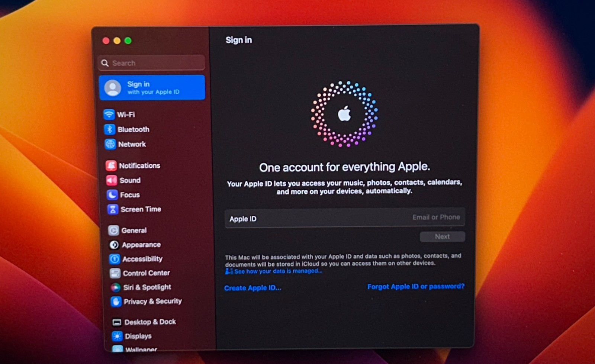595x364 pixels.
Task: Open the General gear icon
Action: [x=113, y=230]
